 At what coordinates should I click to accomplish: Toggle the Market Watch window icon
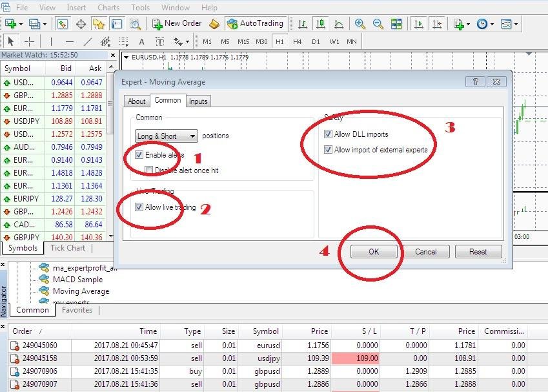[x=63, y=24]
